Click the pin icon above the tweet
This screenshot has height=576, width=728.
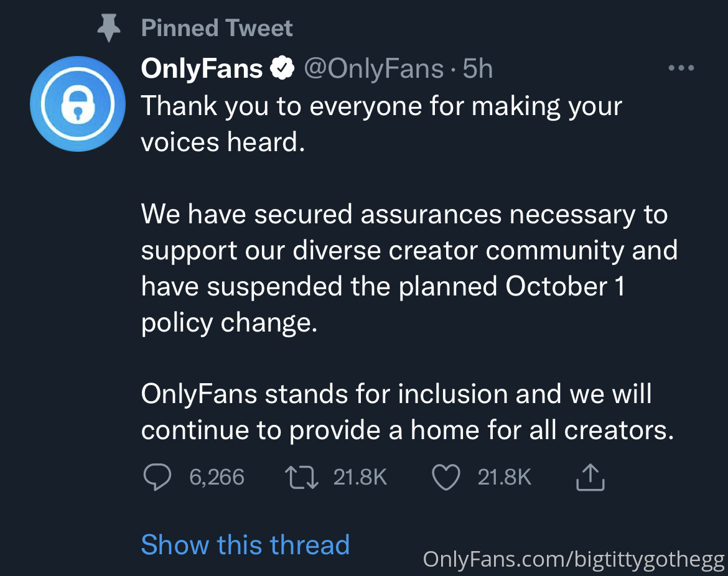click(110, 29)
